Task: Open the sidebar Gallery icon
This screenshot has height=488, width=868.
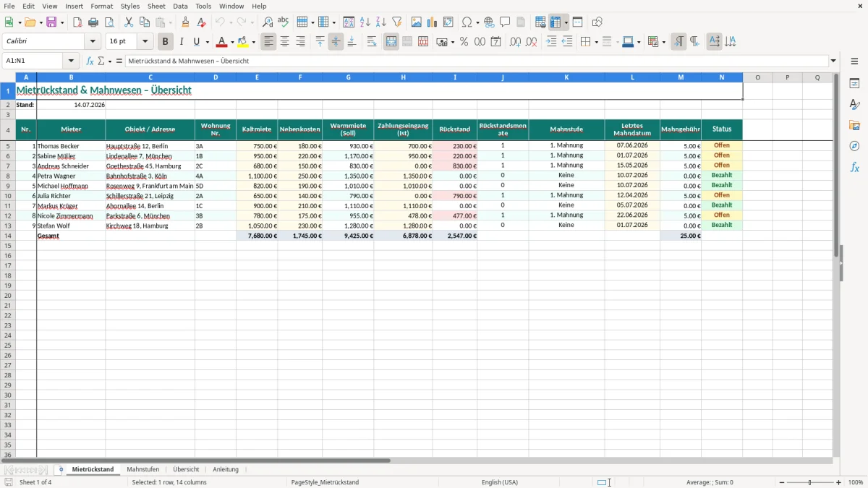Action: 854,125
